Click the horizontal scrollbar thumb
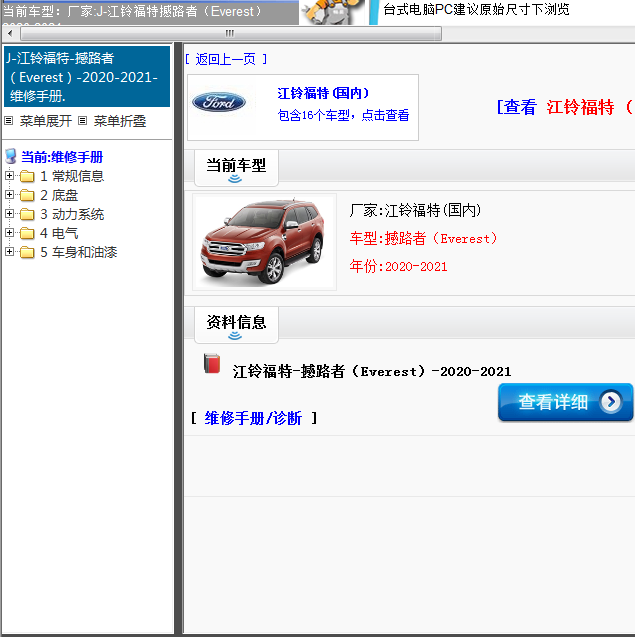The width and height of the screenshot is (635, 637). (x=230, y=33)
